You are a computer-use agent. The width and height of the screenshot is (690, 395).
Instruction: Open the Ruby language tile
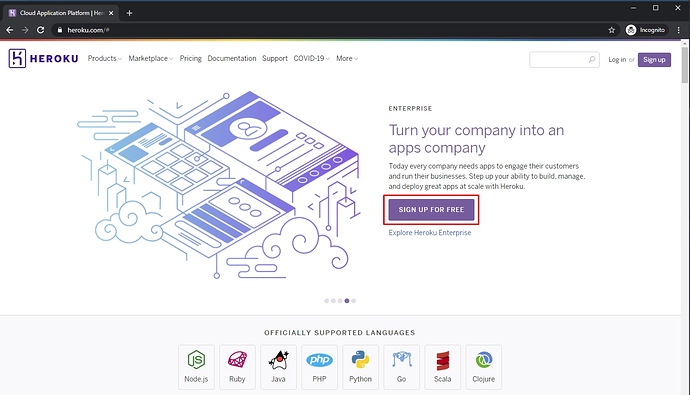click(237, 367)
